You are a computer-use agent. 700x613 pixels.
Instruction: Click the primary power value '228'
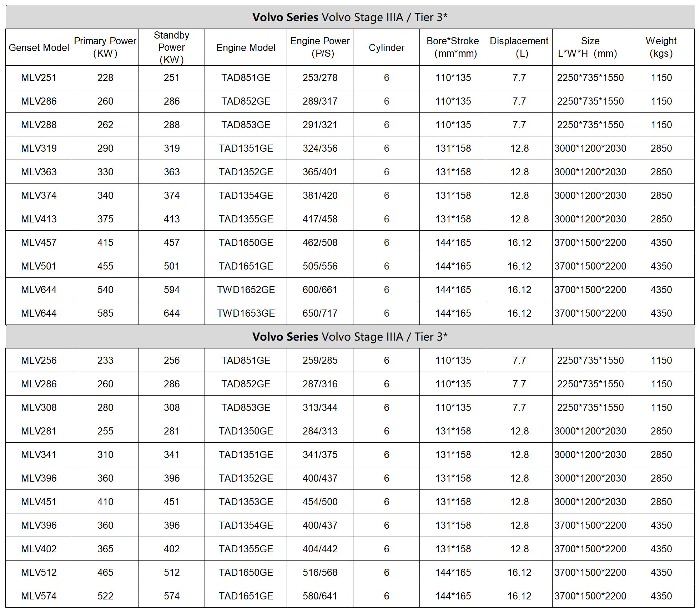pos(105,77)
